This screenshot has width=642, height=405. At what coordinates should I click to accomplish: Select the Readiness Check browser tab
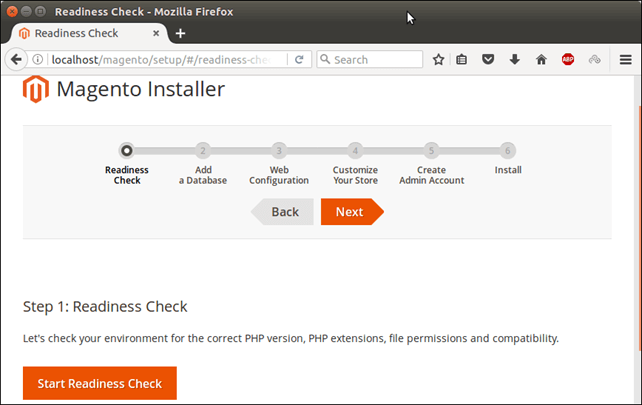click(88, 33)
